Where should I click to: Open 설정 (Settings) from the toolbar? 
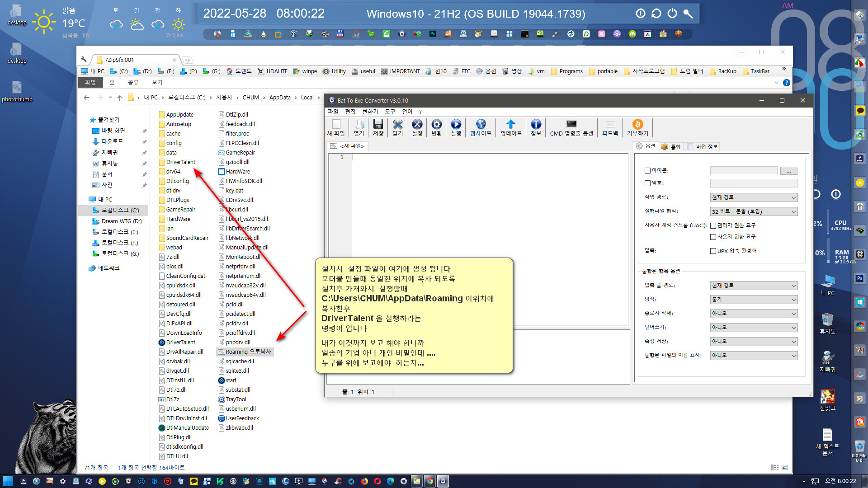click(417, 127)
